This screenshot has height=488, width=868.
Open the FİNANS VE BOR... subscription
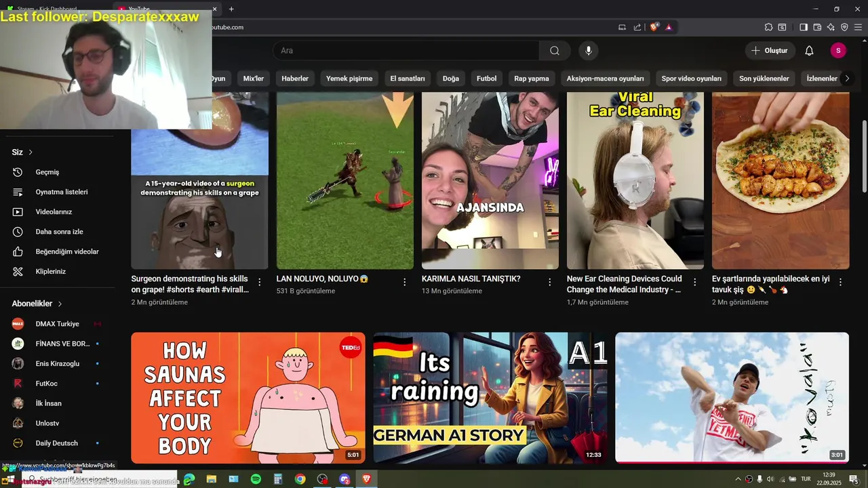pyautogui.click(x=62, y=344)
